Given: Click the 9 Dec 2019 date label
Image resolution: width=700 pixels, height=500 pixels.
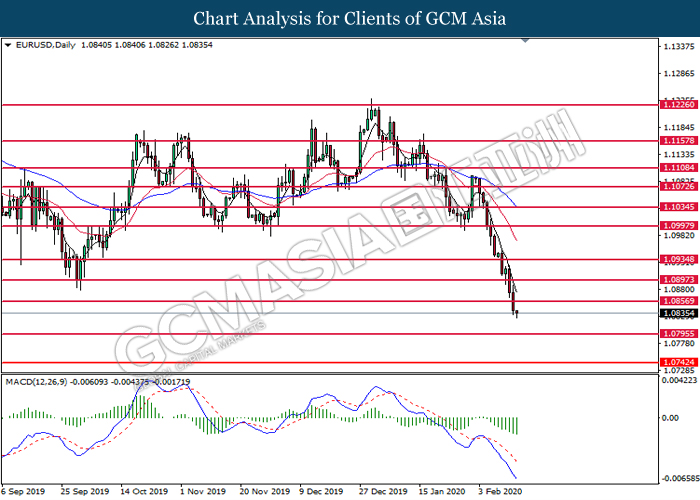Looking at the screenshot, I should click(x=321, y=492).
